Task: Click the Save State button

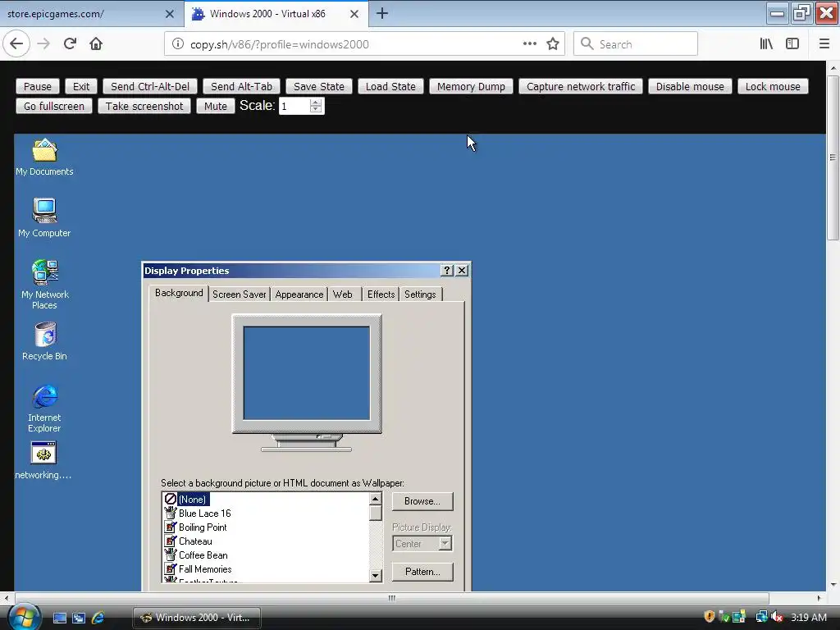Action: (x=319, y=86)
